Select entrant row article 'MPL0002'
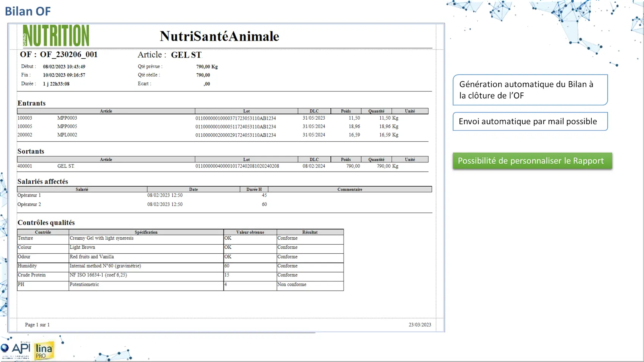Screen dimensions: 644x362 pyautogui.click(x=67, y=135)
